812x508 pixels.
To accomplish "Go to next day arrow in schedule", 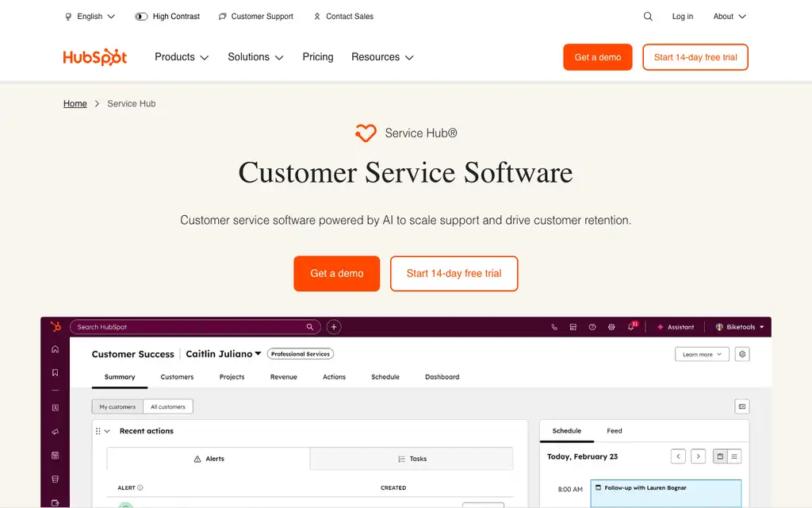I will 698,456.
